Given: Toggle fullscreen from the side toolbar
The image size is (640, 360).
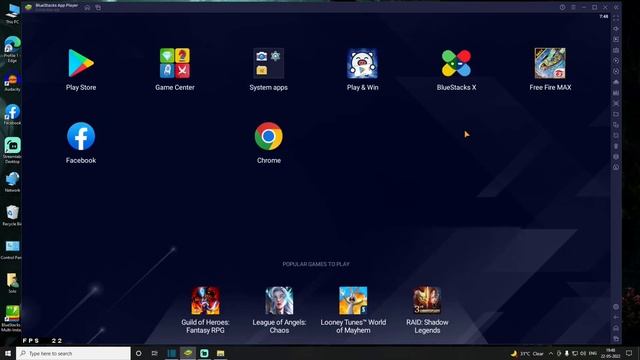Looking at the screenshot, I should 616,18.
